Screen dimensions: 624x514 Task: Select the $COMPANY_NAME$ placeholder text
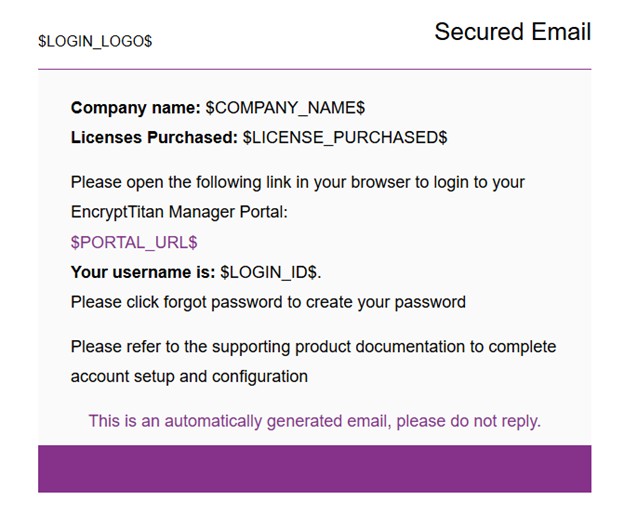pyautogui.click(x=285, y=108)
